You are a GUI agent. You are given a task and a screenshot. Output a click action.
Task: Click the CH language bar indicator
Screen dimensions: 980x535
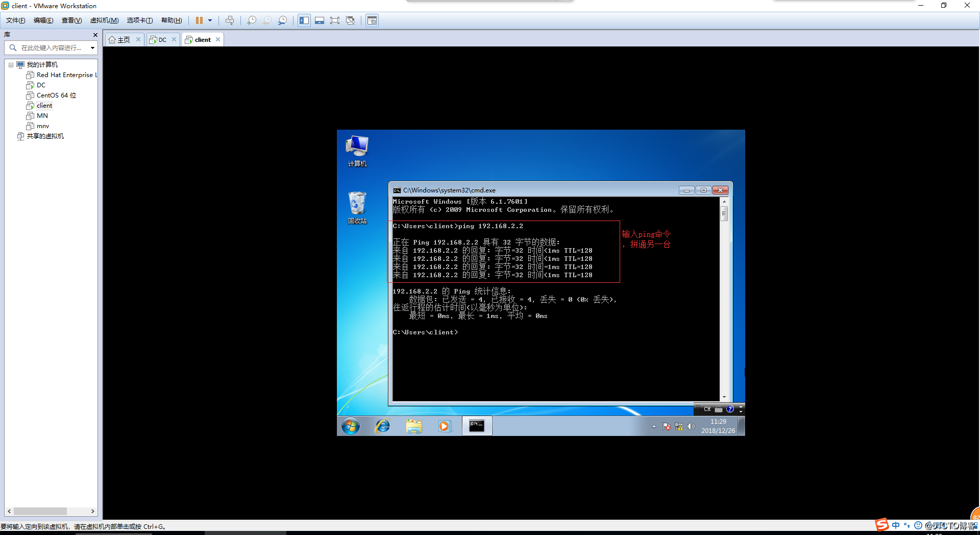(707, 409)
